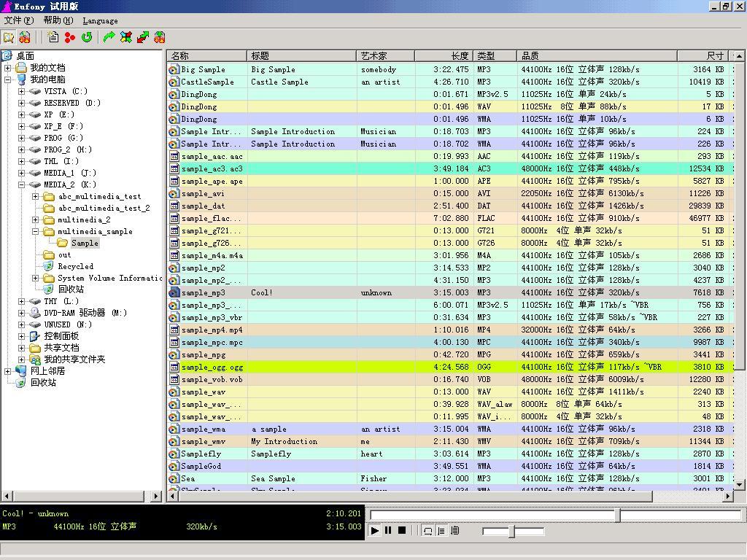
Task: Open the 文件(F) menu
Action: [x=19, y=20]
